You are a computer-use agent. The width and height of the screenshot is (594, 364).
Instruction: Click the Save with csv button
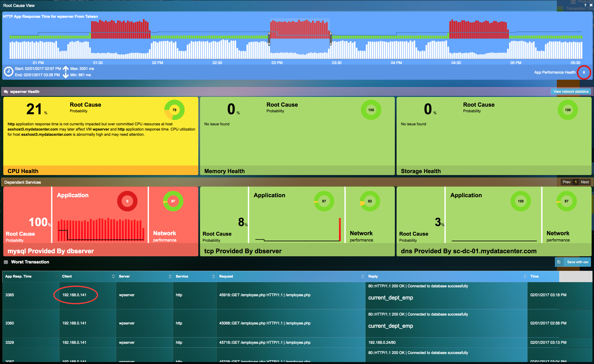point(573,262)
